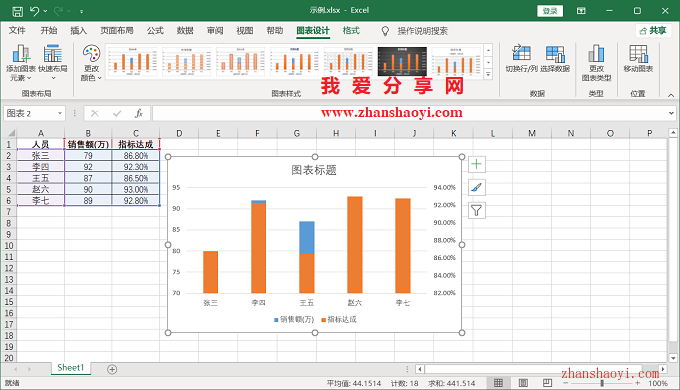680x390 pixels.
Task: Select the third chart style thumbnail
Action: [240, 62]
